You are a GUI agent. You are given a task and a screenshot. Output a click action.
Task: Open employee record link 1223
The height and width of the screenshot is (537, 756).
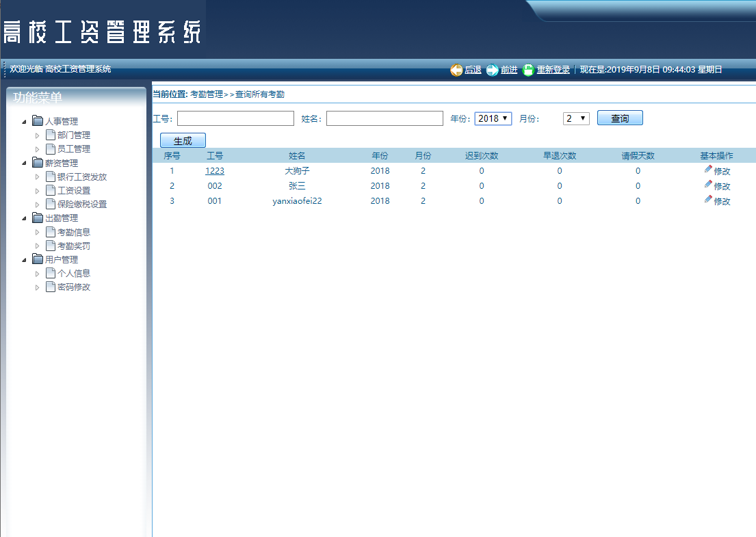pos(215,170)
